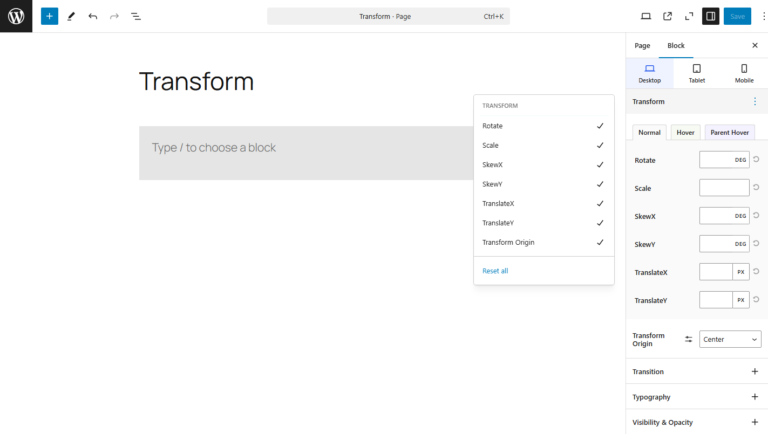The width and height of the screenshot is (768, 434).
Task: Click the WordPress logo icon
Action: 16,16
